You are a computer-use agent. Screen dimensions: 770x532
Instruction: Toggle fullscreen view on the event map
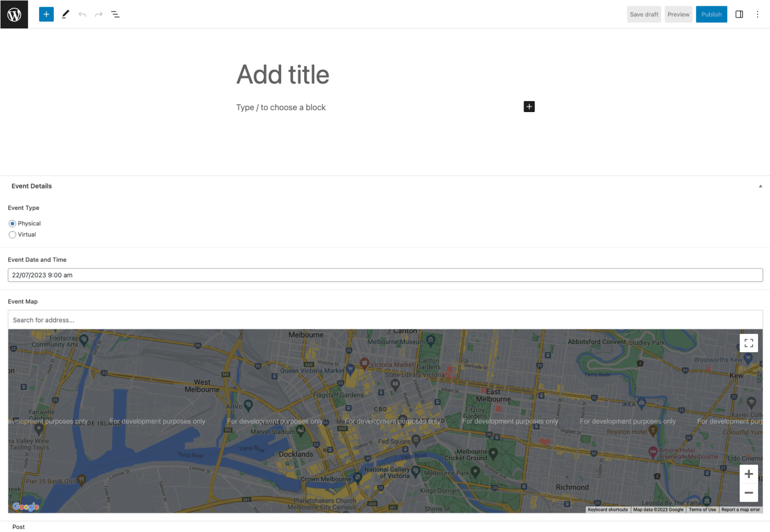(x=748, y=343)
